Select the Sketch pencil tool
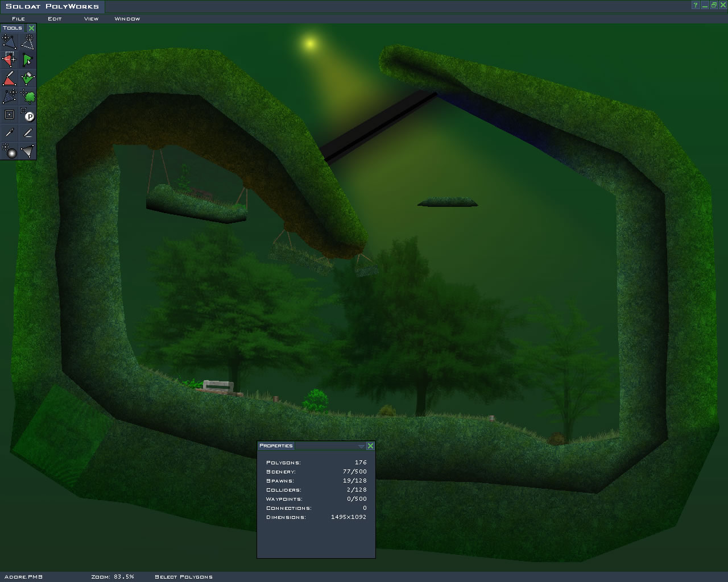 27,133
